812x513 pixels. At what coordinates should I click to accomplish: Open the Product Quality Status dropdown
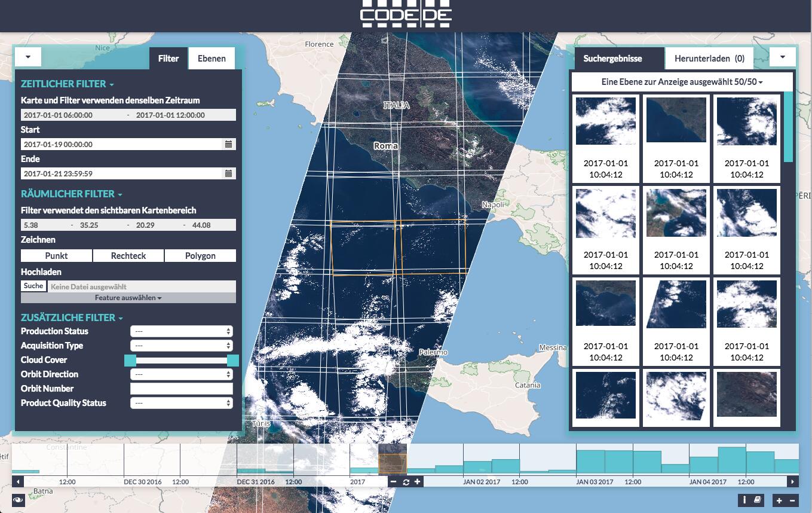(182, 403)
